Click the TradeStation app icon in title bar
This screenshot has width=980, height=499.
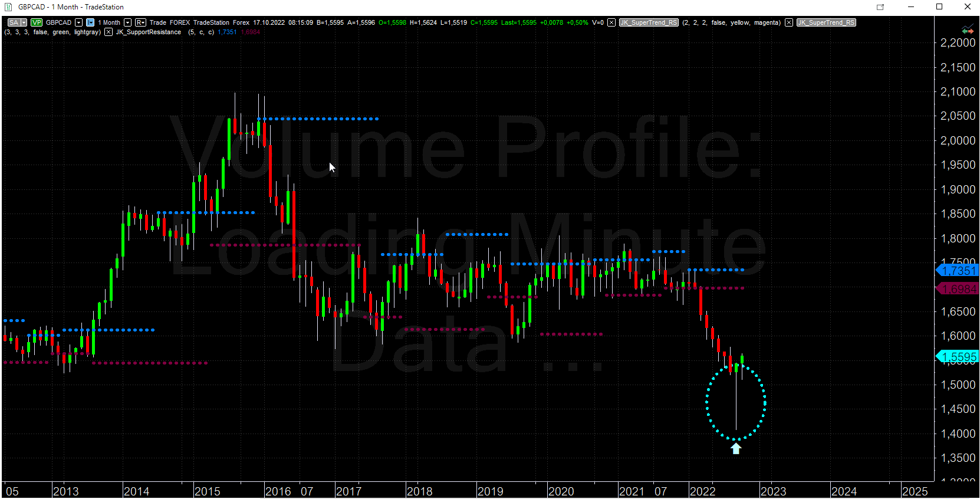[x=9, y=7]
